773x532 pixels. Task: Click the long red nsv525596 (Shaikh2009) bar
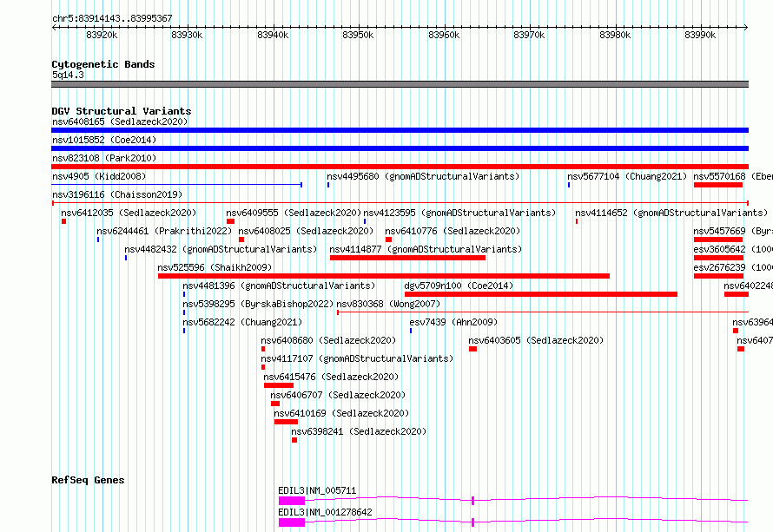[384, 276]
